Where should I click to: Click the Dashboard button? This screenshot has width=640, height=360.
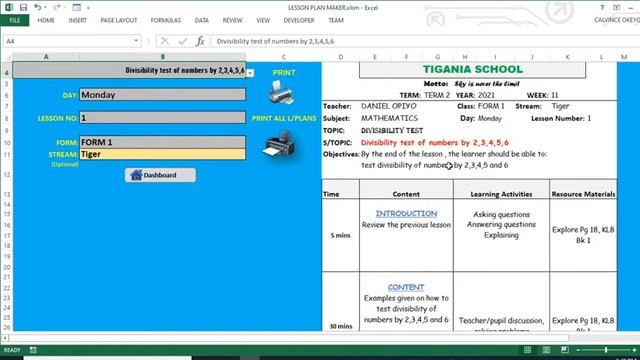point(160,175)
